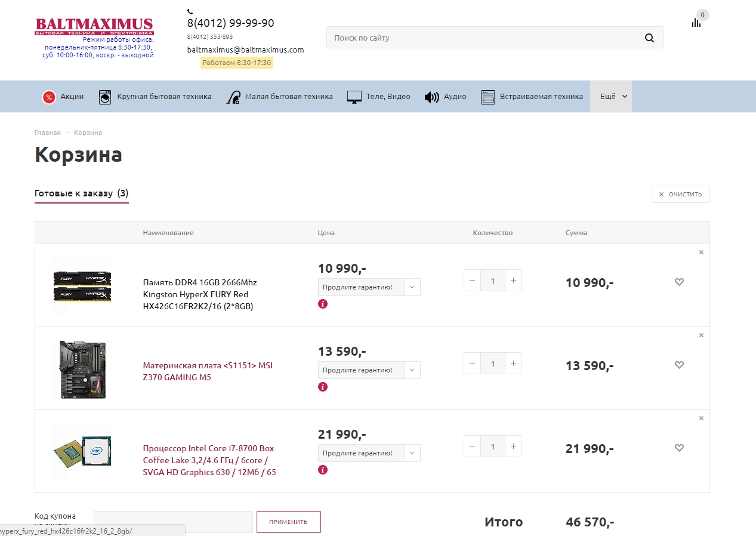The image size is (756, 536).
Task: Click Kingston HyperX memory thumbnail
Action: [82, 286]
